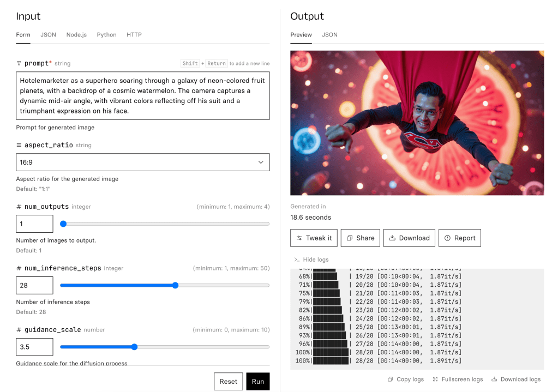
Task: Click the num_outputs slider handle
Action: [63, 224]
